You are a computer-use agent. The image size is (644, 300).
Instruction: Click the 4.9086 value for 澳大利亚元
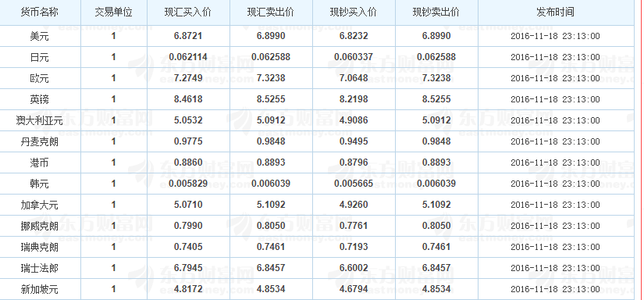coord(354,120)
